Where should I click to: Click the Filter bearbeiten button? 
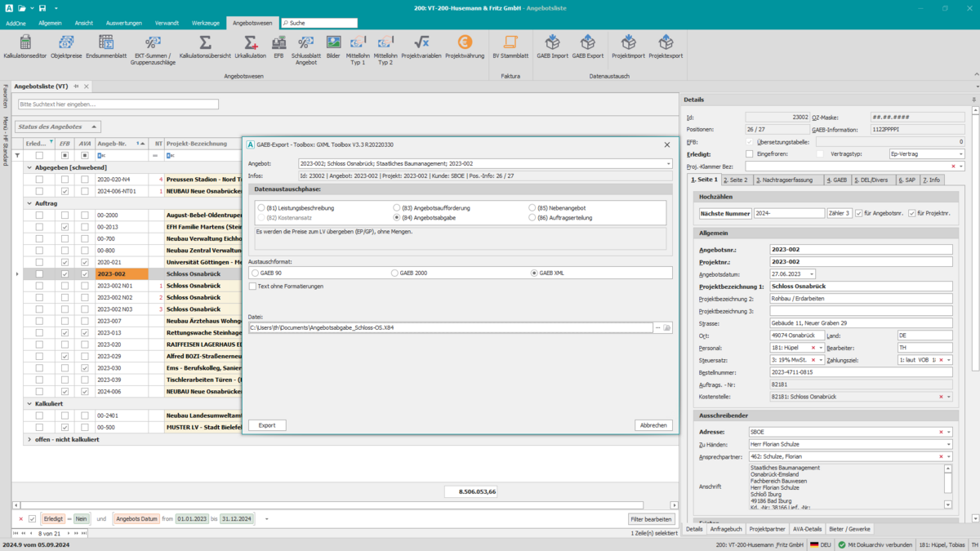(x=652, y=519)
